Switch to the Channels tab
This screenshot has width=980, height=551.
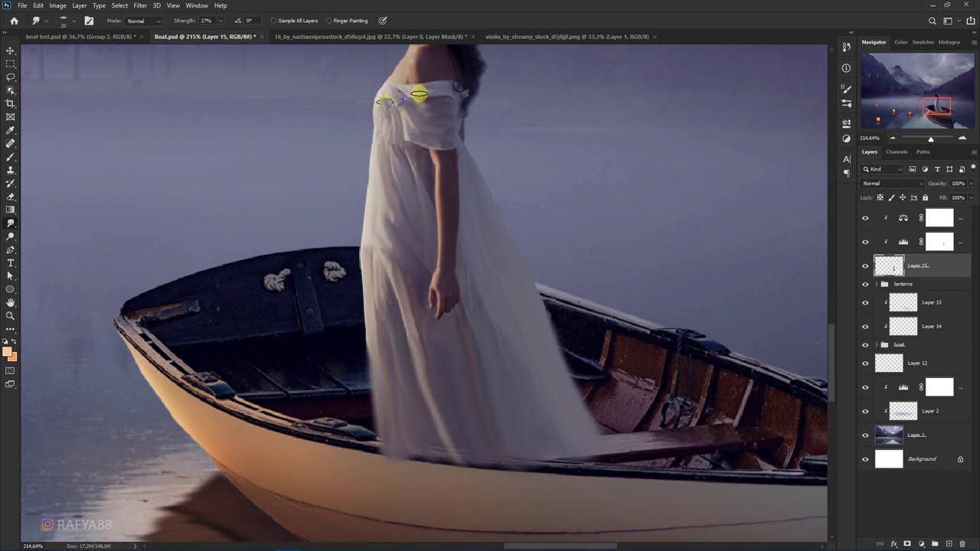tap(897, 152)
